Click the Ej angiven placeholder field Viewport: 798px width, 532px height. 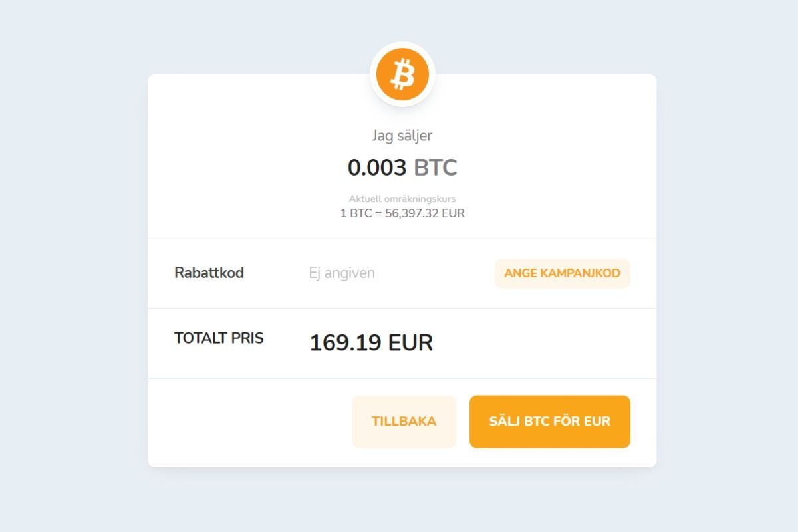pyautogui.click(x=340, y=273)
